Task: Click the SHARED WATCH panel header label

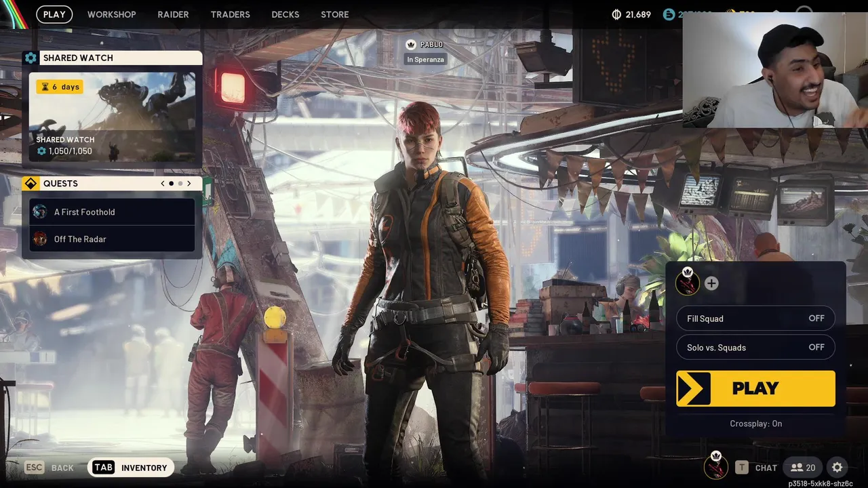Action: pos(78,58)
